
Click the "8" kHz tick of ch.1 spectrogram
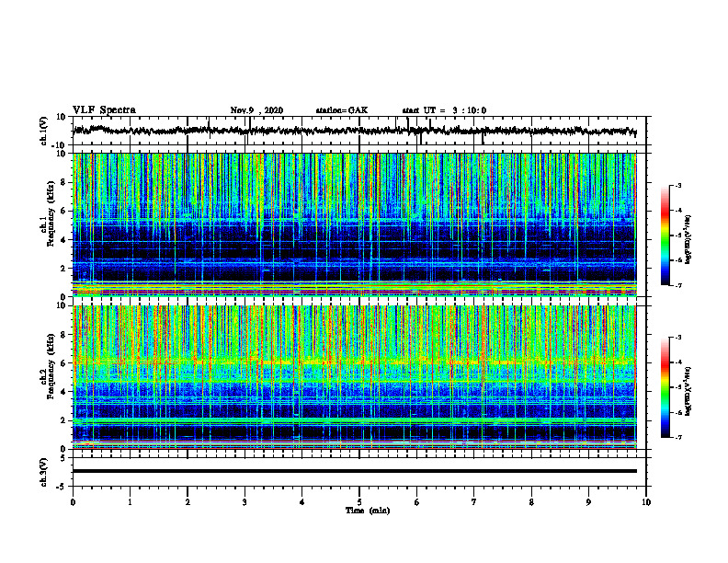click(x=64, y=182)
